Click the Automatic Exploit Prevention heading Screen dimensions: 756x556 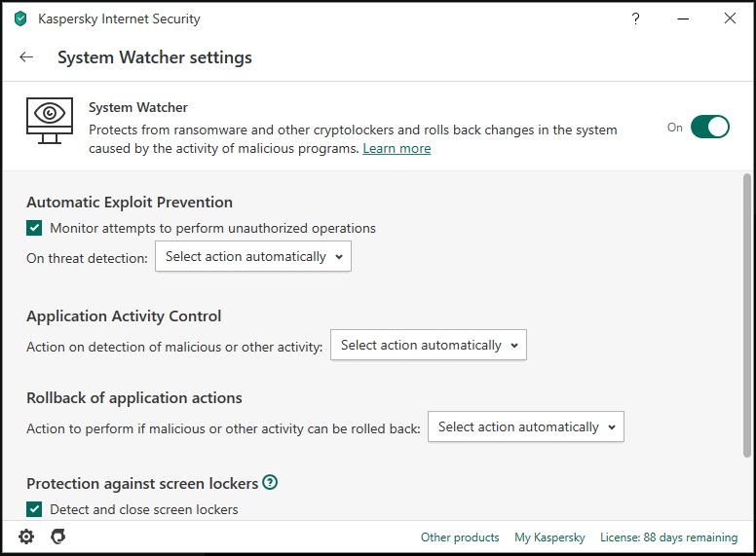coord(130,203)
